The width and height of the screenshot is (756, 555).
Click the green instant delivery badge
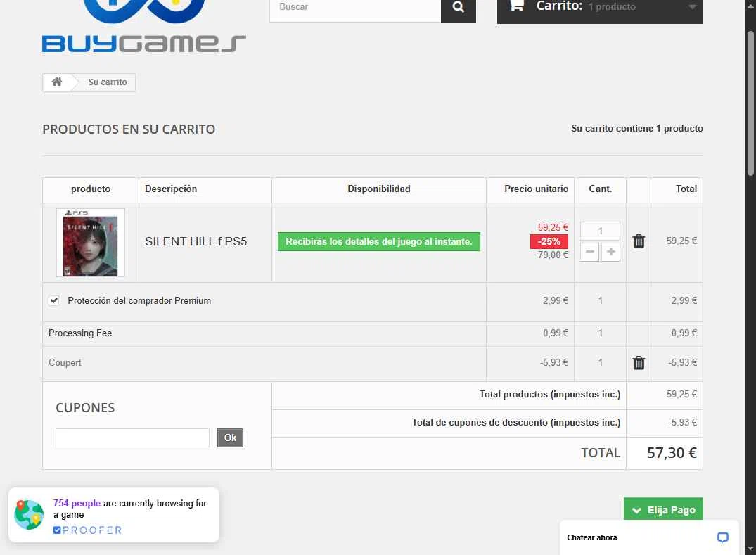point(379,241)
